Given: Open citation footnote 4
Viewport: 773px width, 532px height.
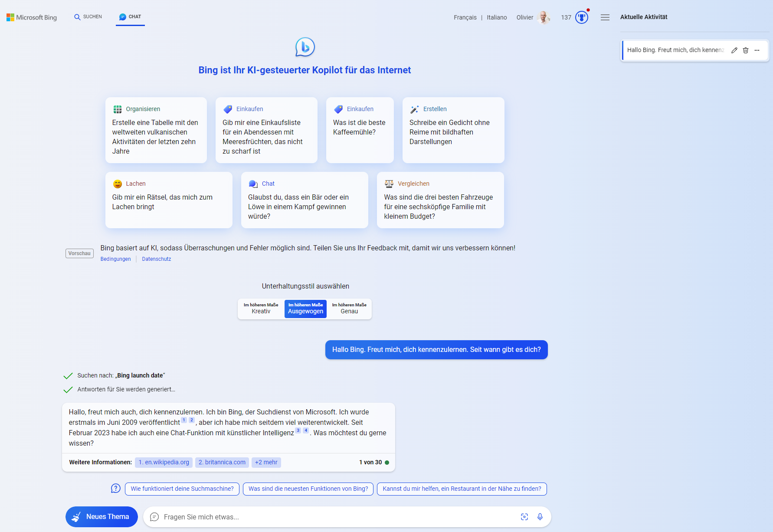Looking at the screenshot, I should (306, 430).
